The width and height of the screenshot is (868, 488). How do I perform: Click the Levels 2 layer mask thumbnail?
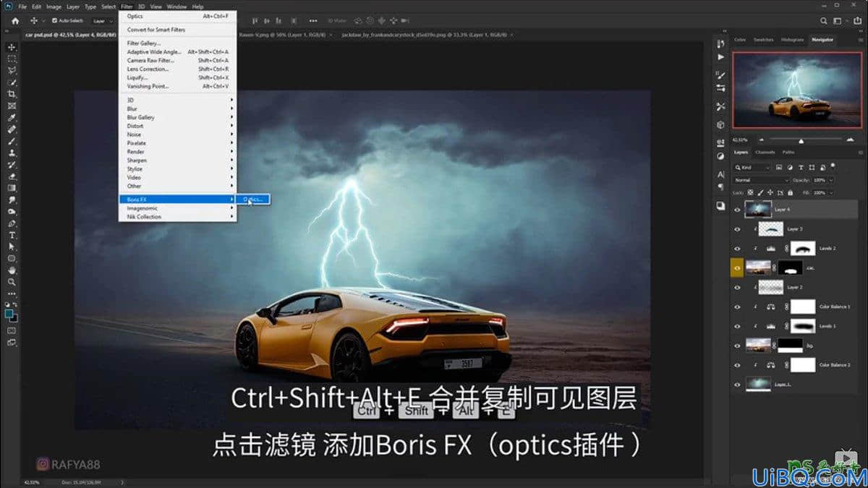tap(802, 248)
